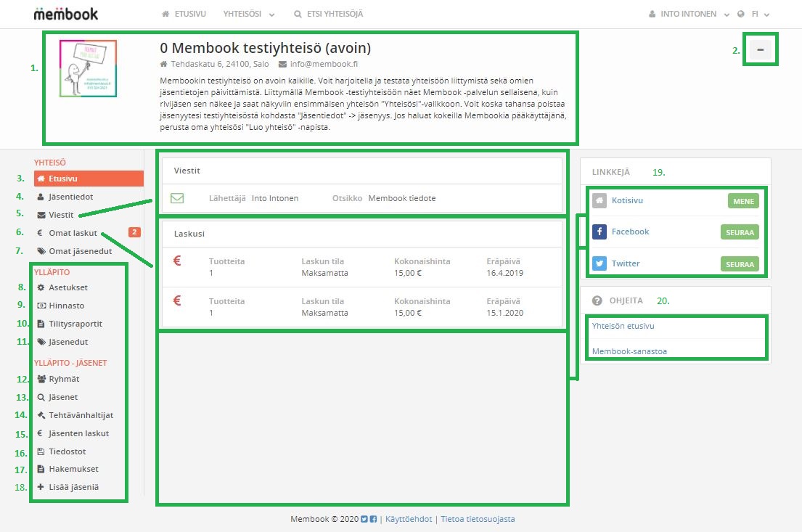The width and height of the screenshot is (802, 532).
Task: Click the save icon beside Tiedostot
Action: point(41,451)
